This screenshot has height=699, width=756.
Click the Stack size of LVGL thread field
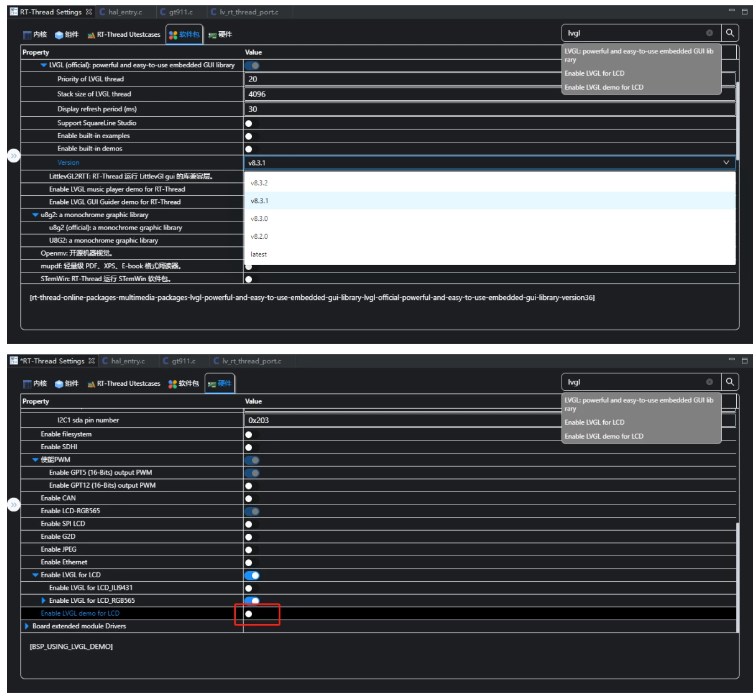click(489, 94)
